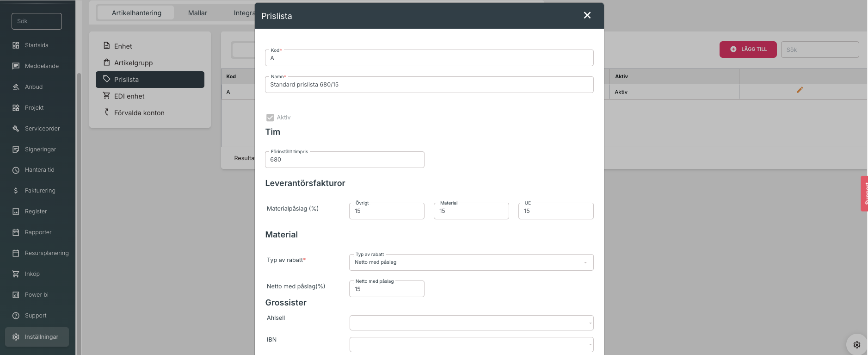Viewport: 868px width, 355px height.
Task: Click the Startsida dashboard icon in sidebar
Action: (x=16, y=45)
